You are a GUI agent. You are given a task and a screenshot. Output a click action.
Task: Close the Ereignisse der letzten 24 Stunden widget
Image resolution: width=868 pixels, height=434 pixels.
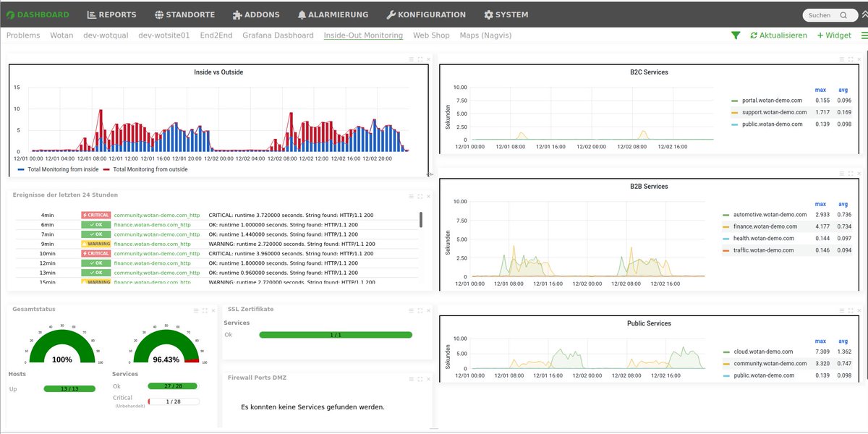point(427,195)
